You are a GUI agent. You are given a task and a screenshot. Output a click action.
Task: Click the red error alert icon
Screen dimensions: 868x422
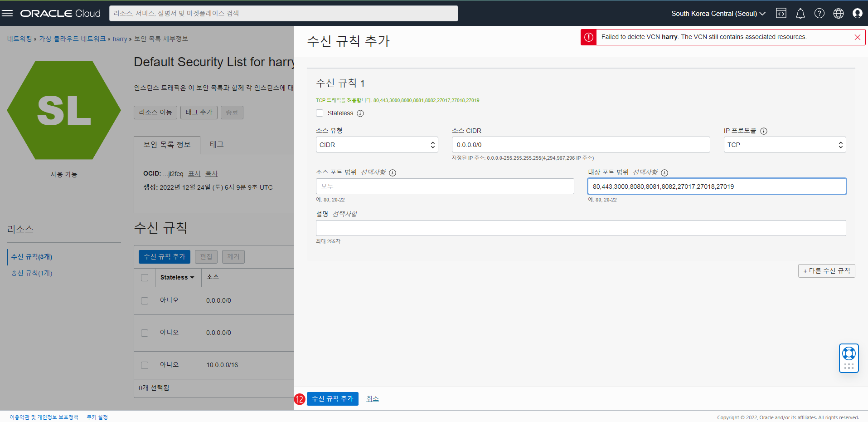click(x=589, y=37)
